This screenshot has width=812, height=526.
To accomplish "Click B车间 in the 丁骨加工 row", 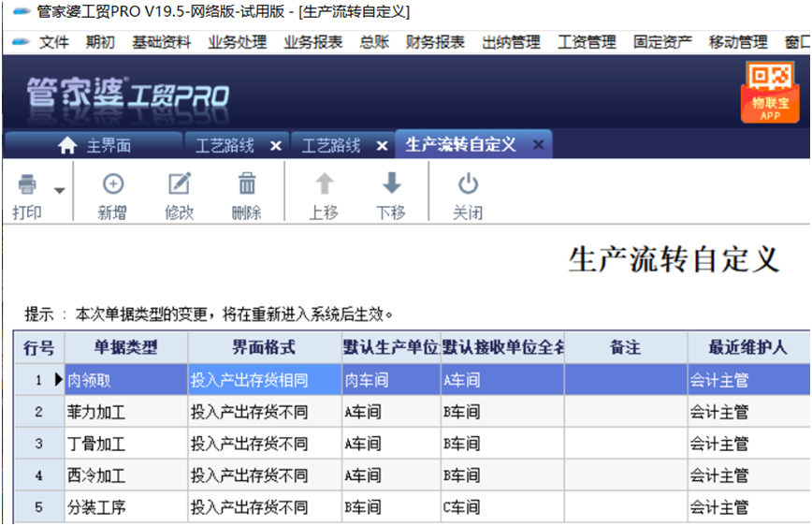I will click(x=503, y=444).
